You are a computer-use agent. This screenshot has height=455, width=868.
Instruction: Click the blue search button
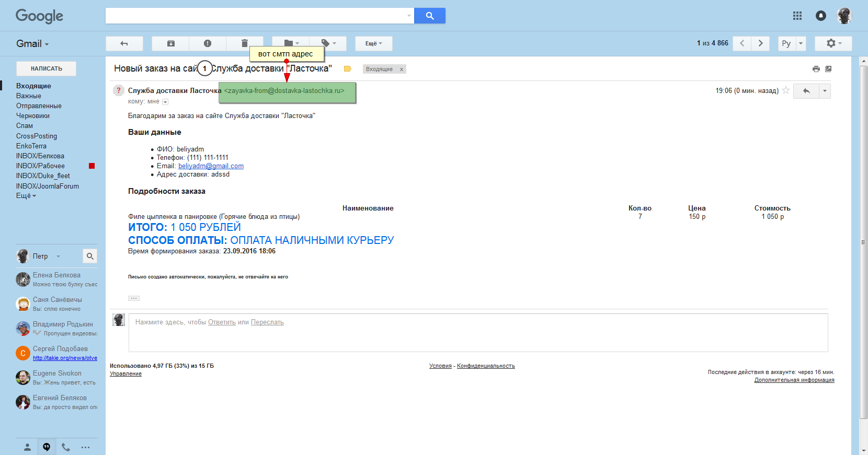tap(430, 16)
